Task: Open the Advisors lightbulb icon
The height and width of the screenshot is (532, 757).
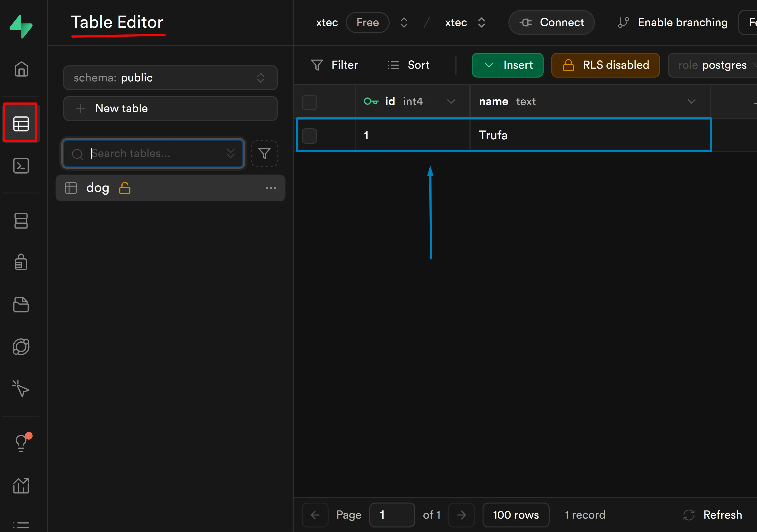Action: coord(21,443)
